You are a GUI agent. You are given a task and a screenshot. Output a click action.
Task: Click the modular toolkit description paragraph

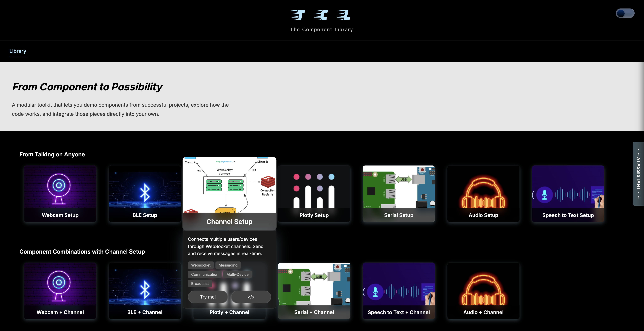pos(120,109)
